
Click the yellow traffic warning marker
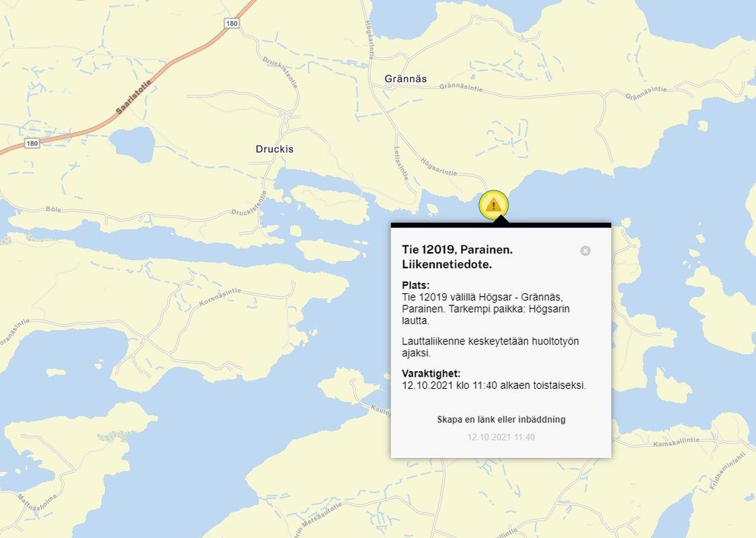(493, 205)
